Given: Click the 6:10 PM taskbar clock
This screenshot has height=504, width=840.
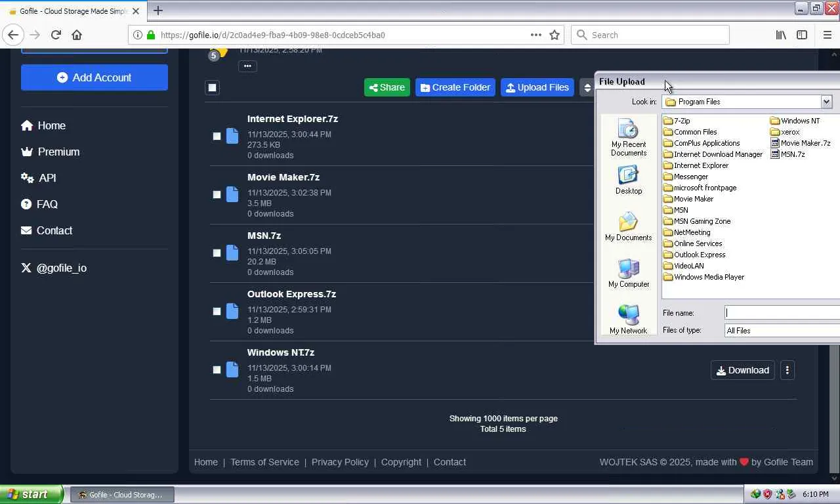Looking at the screenshot, I should coord(815,495).
